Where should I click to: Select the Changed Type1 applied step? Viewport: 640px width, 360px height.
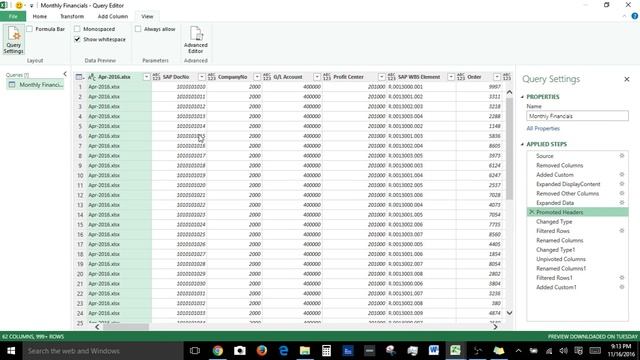(x=555, y=250)
